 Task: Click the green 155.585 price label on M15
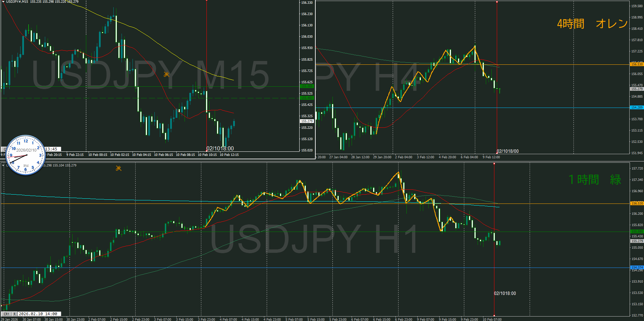[x=307, y=86]
